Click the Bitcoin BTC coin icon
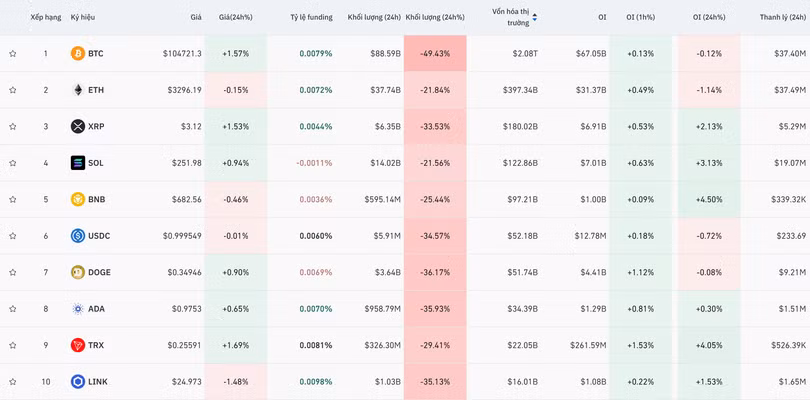The width and height of the screenshot is (810, 400). click(x=78, y=53)
